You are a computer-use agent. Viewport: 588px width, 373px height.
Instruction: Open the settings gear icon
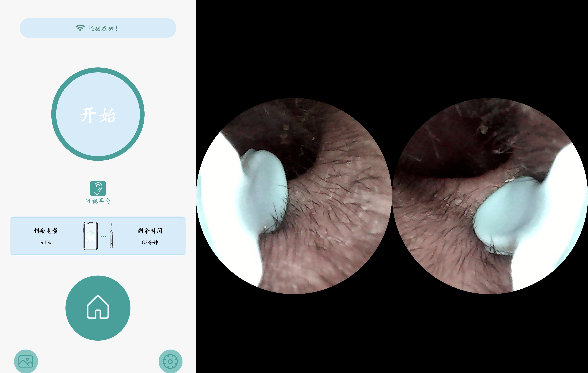pos(170,361)
